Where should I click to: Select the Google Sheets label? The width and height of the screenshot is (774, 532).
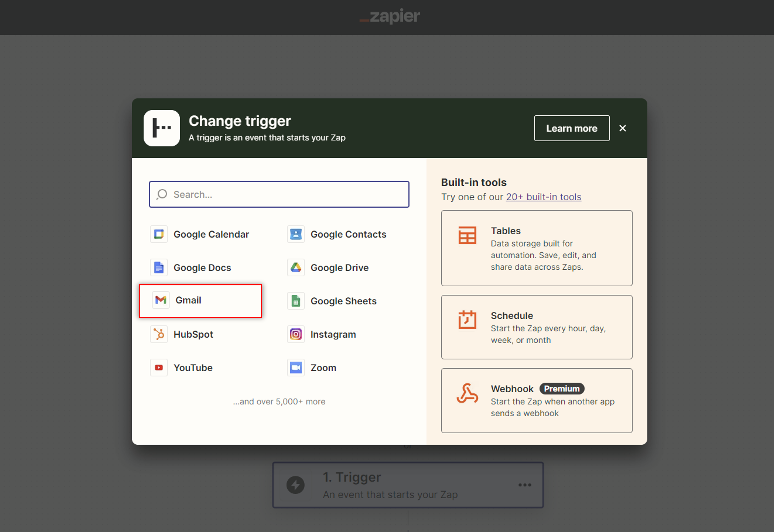point(344,301)
